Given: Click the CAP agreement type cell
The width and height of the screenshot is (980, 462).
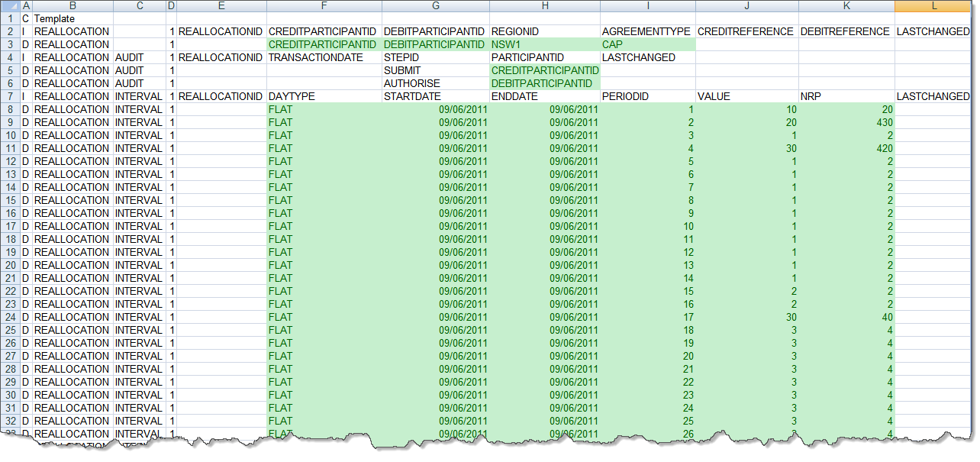Looking at the screenshot, I should [x=647, y=45].
